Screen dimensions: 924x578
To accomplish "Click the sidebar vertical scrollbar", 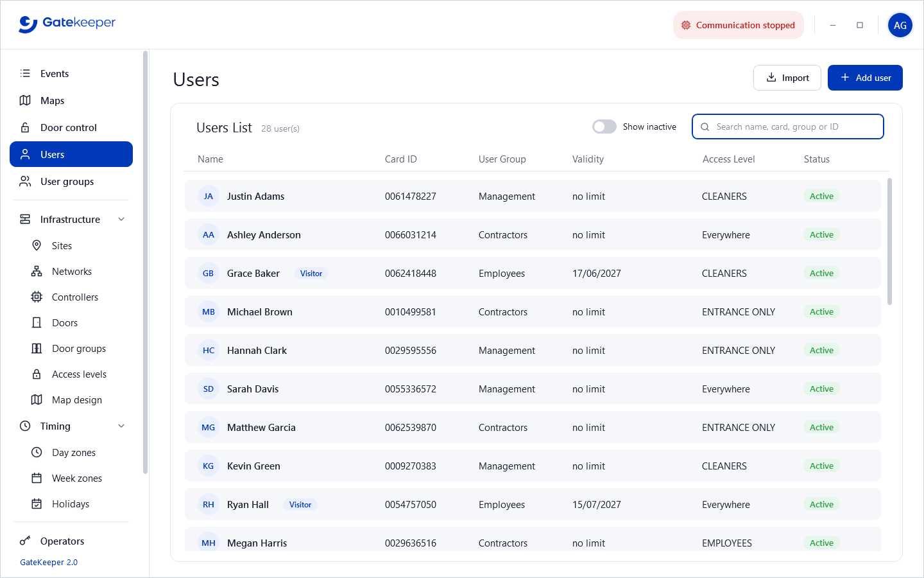I will coord(146,262).
